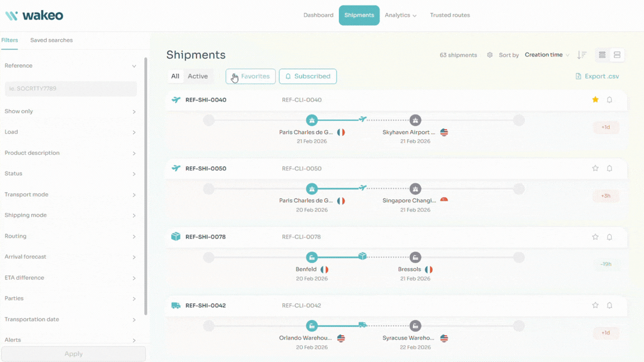Click the filter panel vertical scrollbar
The width and height of the screenshot is (644, 362).
(146, 184)
